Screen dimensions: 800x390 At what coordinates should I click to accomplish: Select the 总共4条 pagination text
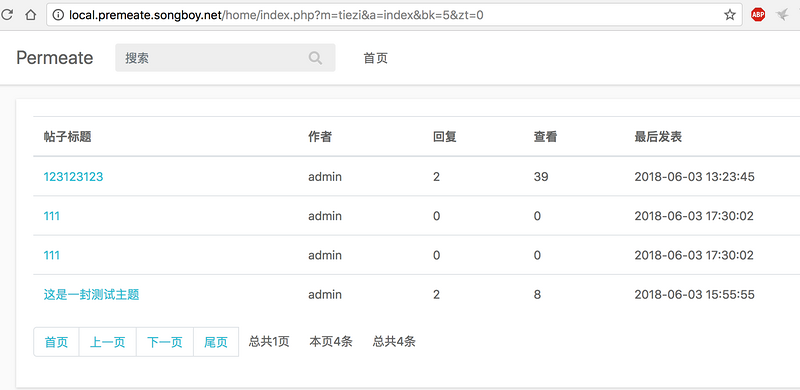(x=394, y=342)
